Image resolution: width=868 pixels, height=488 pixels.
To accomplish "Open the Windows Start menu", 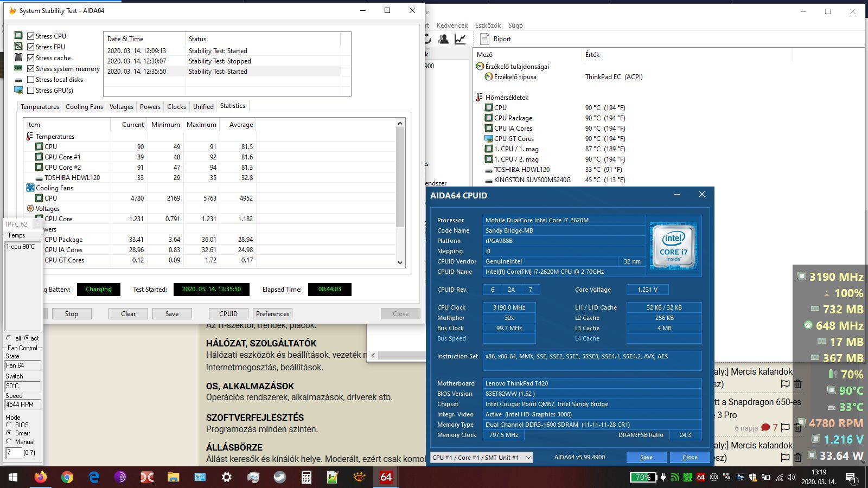I will click(13, 477).
